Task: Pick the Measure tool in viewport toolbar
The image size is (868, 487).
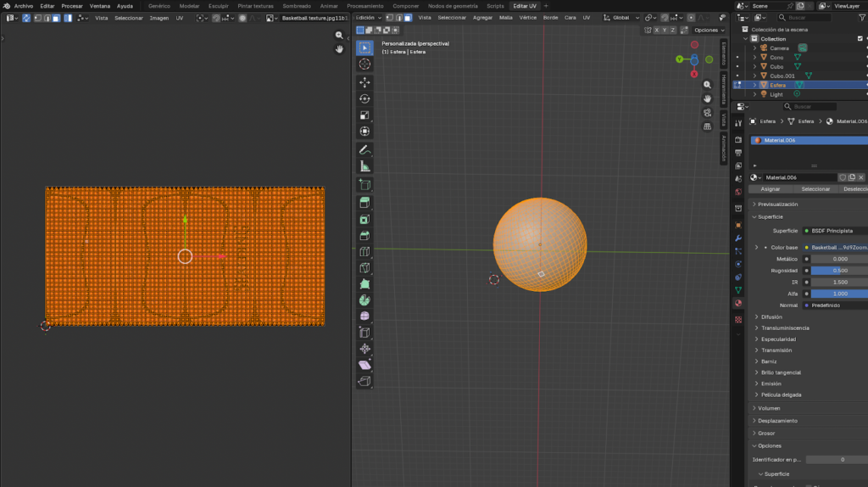Action: coord(364,166)
